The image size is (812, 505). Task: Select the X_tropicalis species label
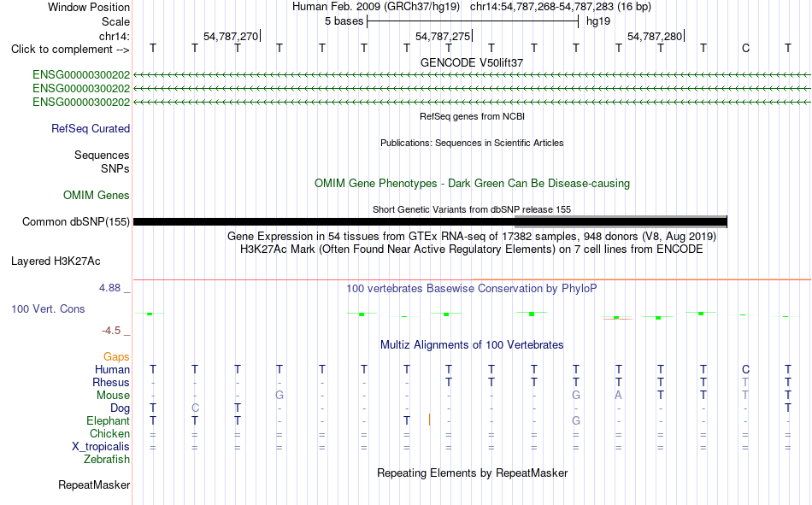point(101,447)
